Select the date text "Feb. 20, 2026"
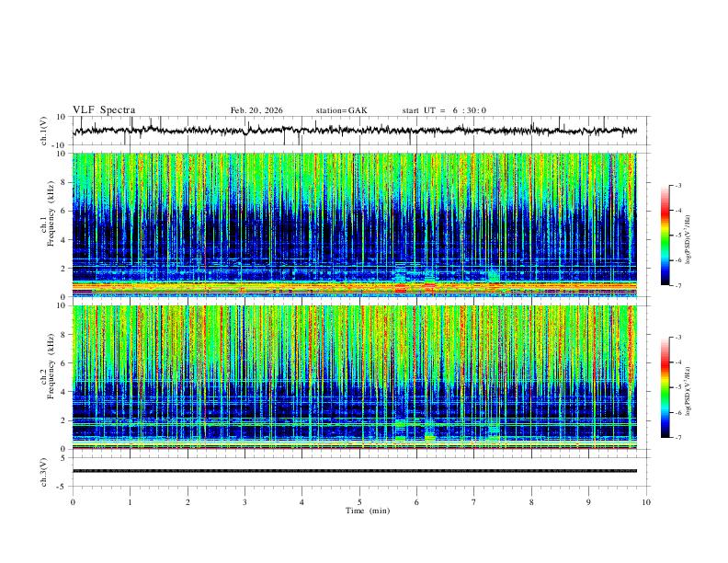This screenshot has width=728, height=563. (256, 110)
